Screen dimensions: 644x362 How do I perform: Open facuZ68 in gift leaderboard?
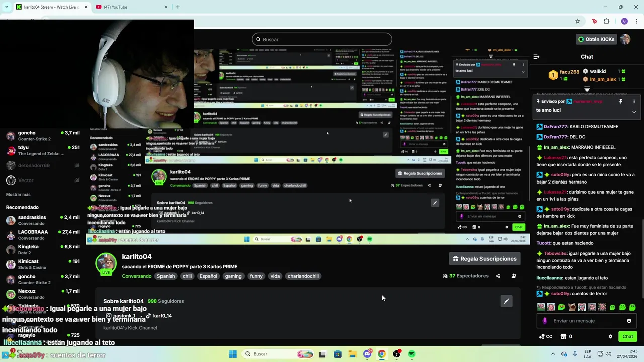point(565,75)
